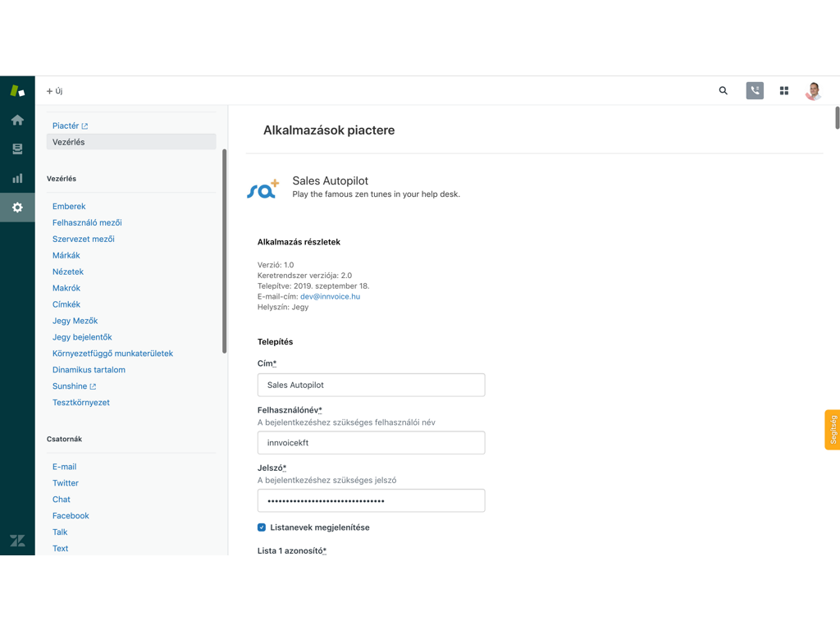This screenshot has height=630, width=840.
Task: Toggle Listanevek megjelenítése checkbox
Action: click(262, 527)
